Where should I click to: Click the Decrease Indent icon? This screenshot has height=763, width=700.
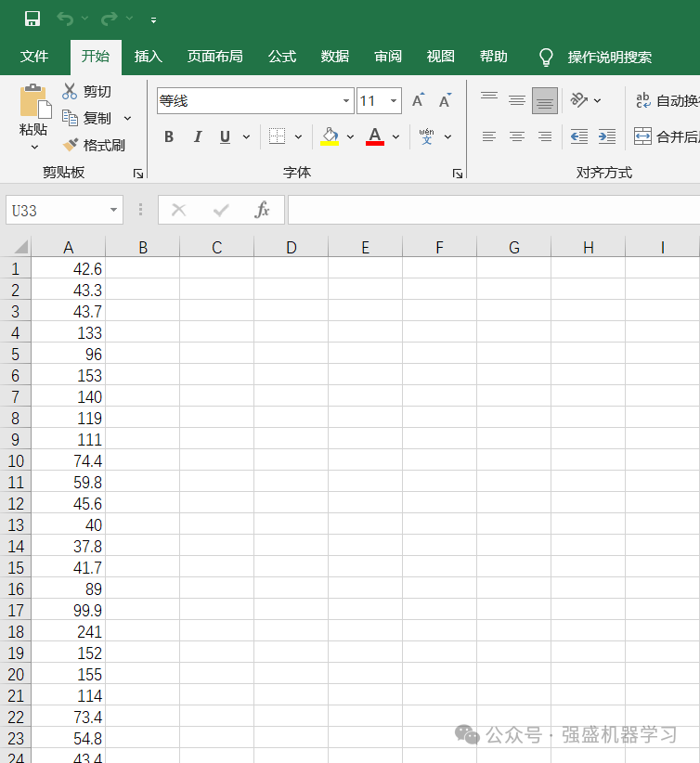[x=578, y=136]
